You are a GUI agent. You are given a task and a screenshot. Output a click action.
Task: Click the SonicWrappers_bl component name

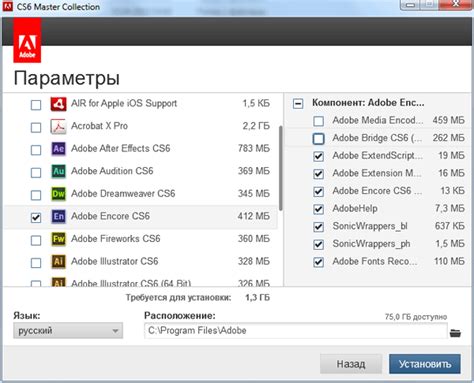pyautogui.click(x=370, y=226)
